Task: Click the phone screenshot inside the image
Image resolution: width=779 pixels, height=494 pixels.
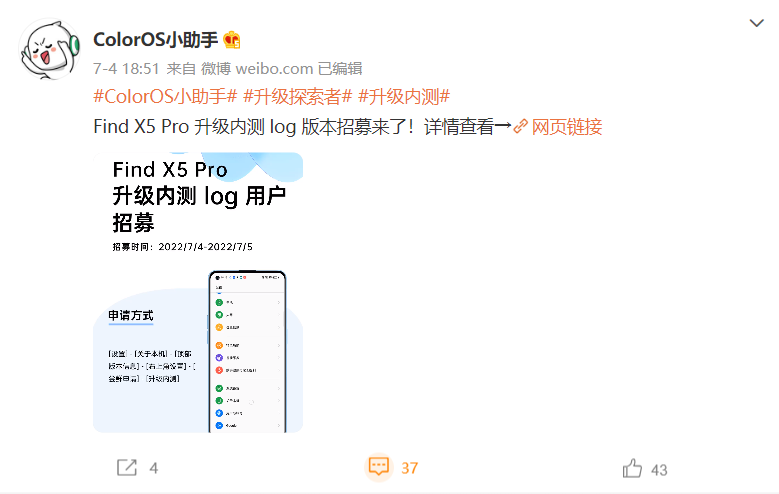Action: pyautogui.click(x=247, y=351)
